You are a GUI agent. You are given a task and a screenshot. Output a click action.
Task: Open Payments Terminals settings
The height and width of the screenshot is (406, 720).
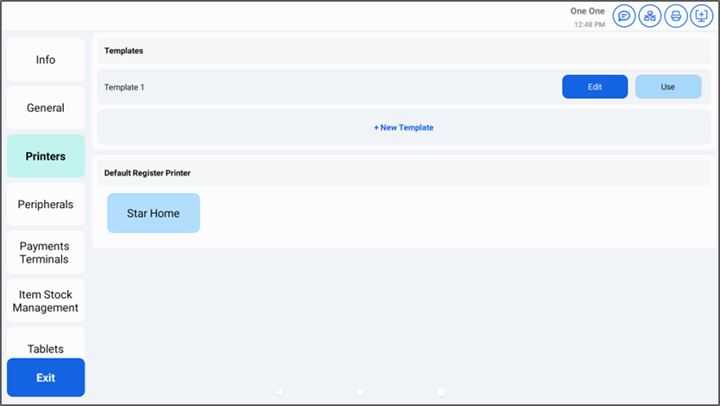point(46,253)
